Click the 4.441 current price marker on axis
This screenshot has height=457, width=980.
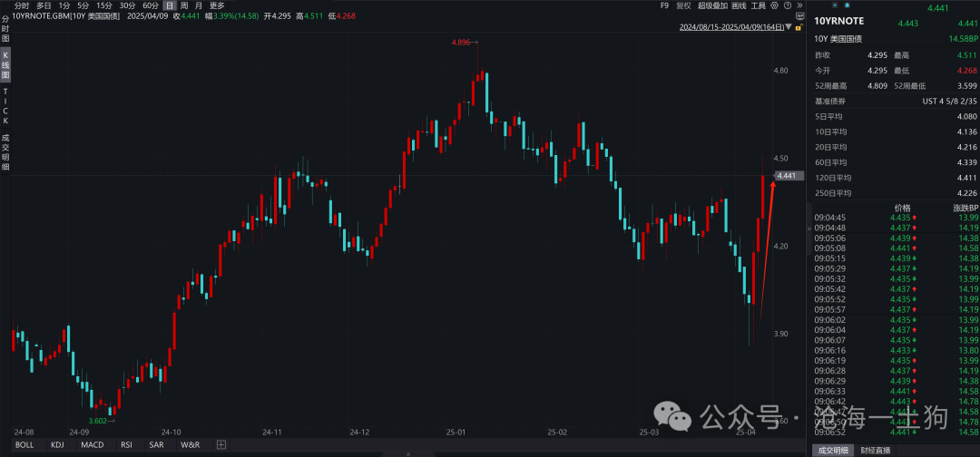coord(786,176)
